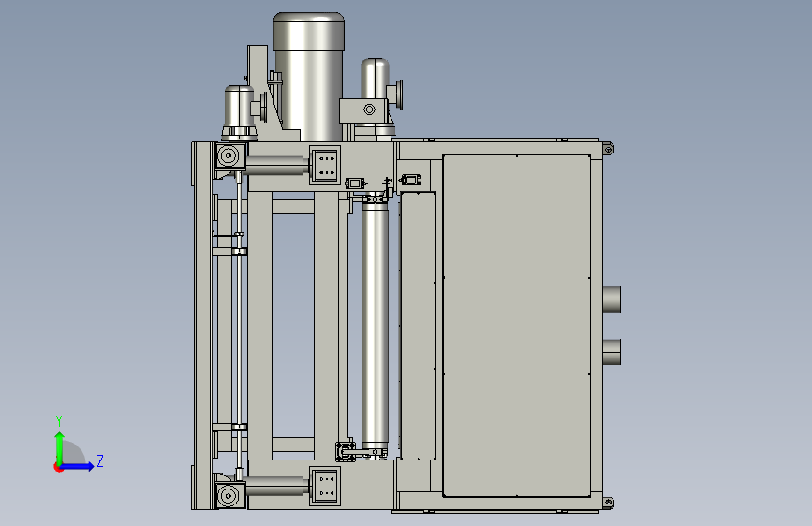812x526 pixels.
Task: Click the Z label on the triad
Action: pyautogui.click(x=100, y=460)
